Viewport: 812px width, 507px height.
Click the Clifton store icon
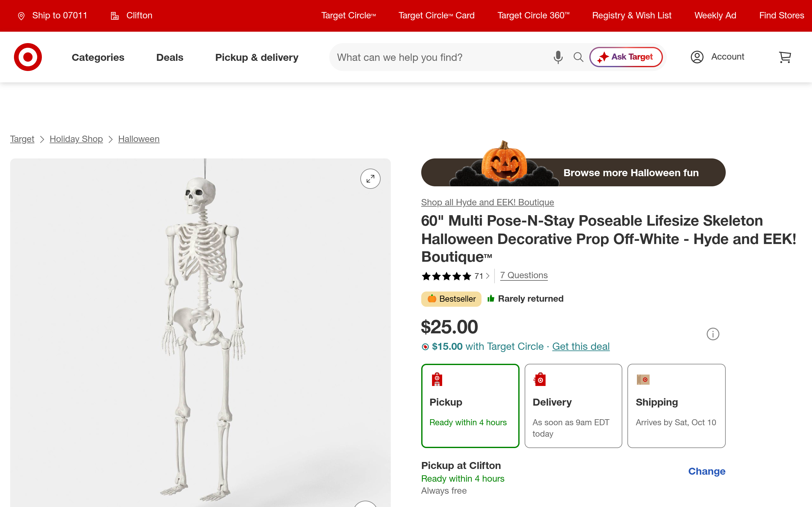point(115,16)
